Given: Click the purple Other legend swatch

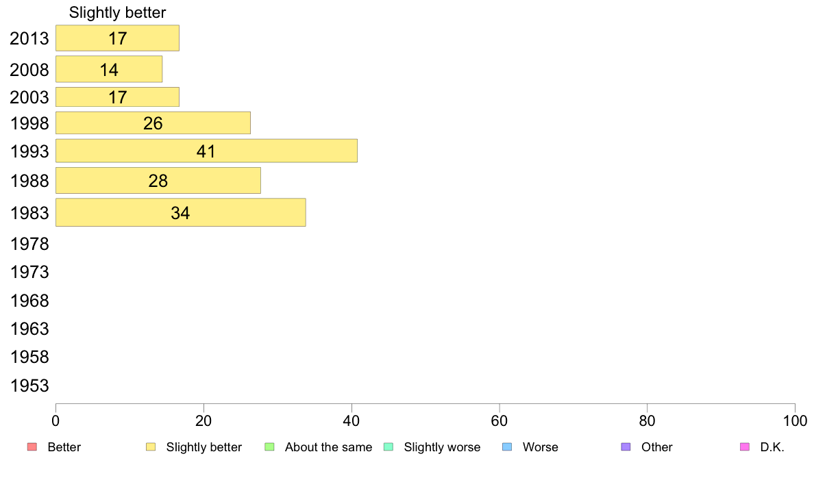Looking at the screenshot, I should coord(626,447).
